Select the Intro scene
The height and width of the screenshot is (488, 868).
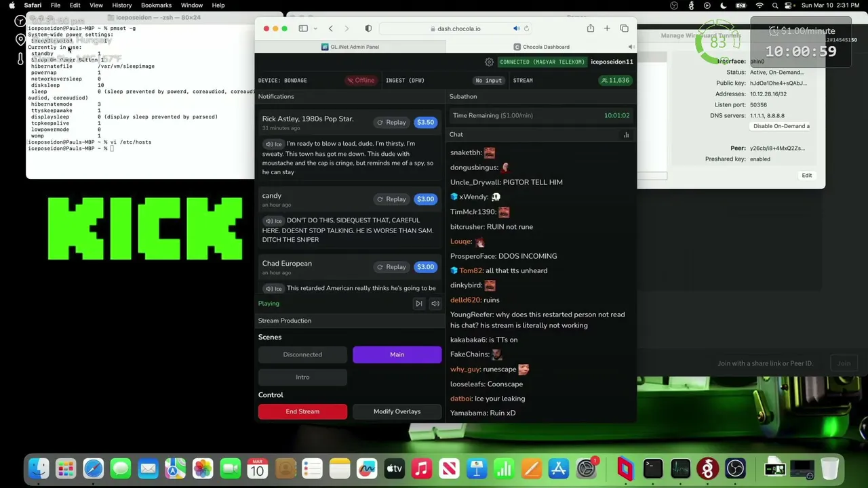302,378
